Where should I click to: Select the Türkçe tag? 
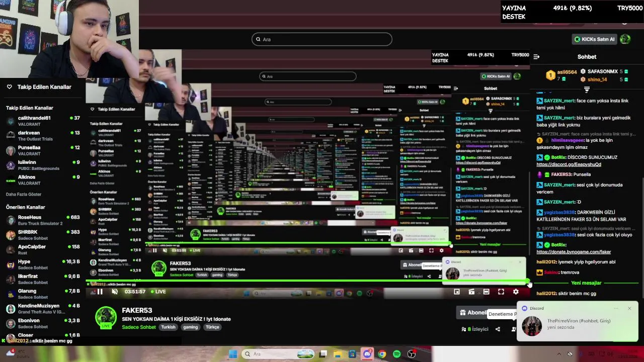(x=212, y=327)
